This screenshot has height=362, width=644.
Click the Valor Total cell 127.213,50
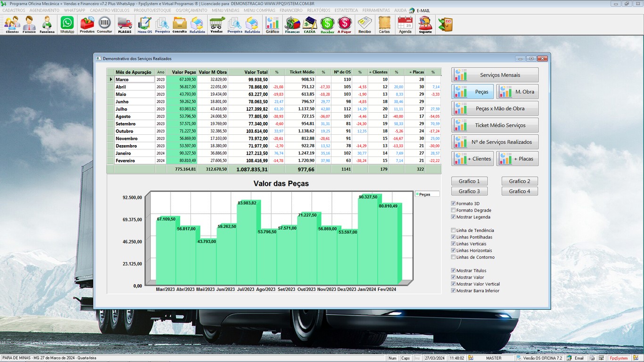(248, 153)
